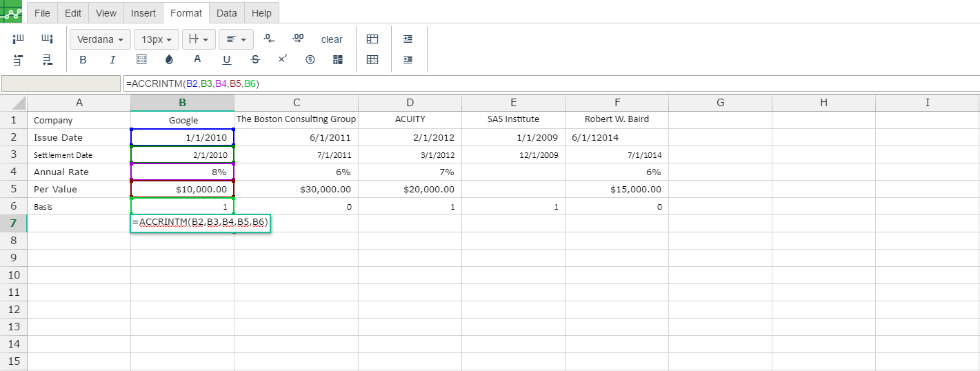This screenshot has height=371, width=980.
Task: Select cell with text Google
Action: (182, 120)
